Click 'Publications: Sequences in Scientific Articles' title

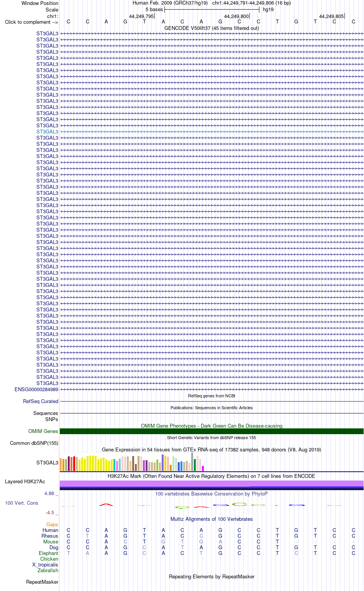[212, 408]
